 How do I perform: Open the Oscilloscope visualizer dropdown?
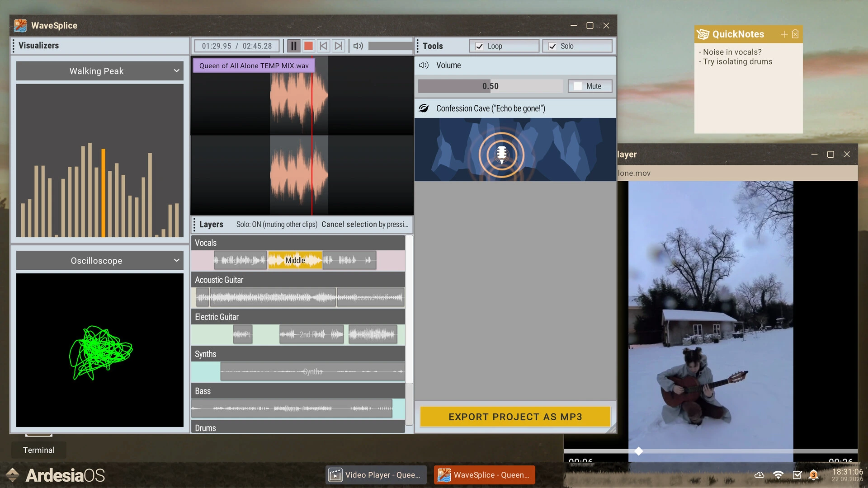tap(100, 261)
